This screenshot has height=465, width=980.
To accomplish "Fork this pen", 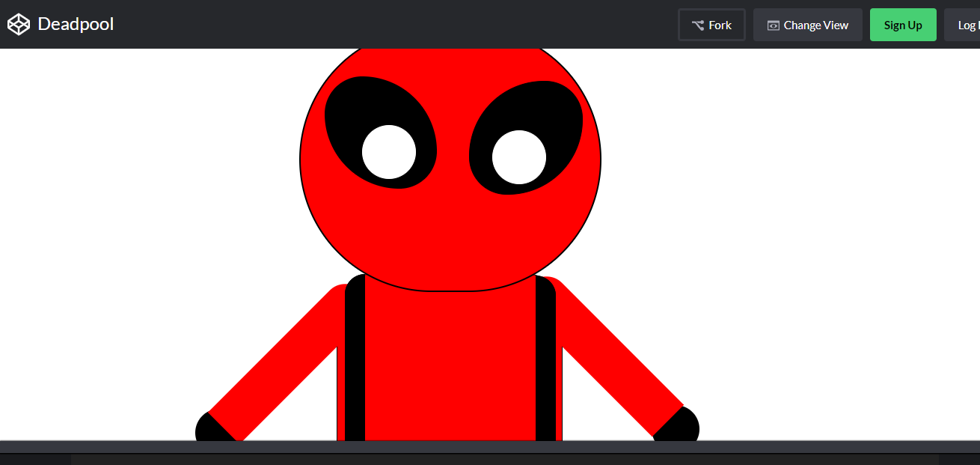I will coord(711,25).
